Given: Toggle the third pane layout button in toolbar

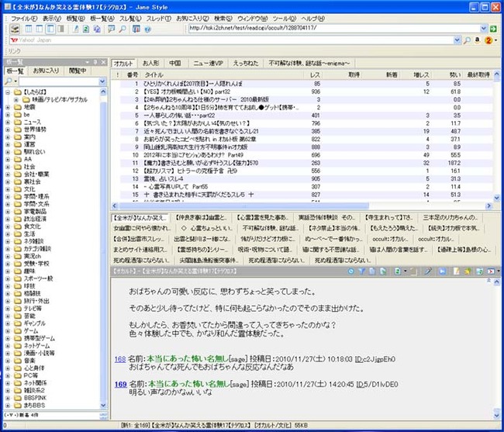Looking at the screenshot, I should point(50,29).
